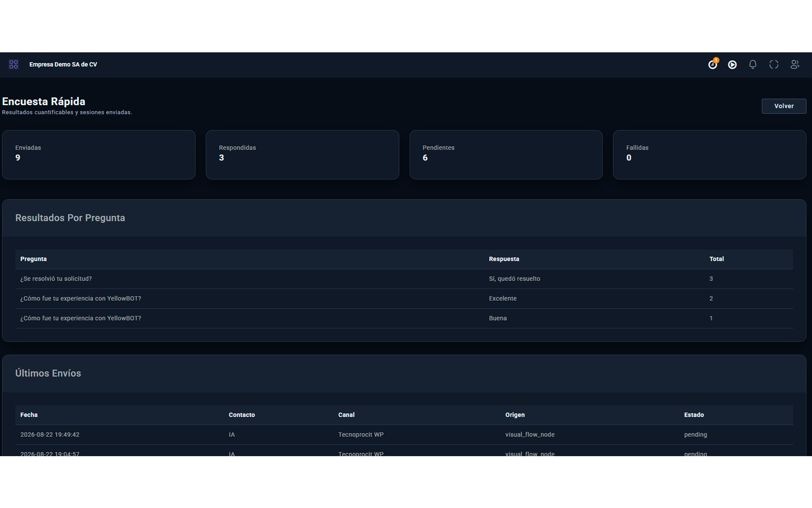This screenshot has height=508, width=812.
Task: Click the Fecha column header
Action: tap(29, 415)
